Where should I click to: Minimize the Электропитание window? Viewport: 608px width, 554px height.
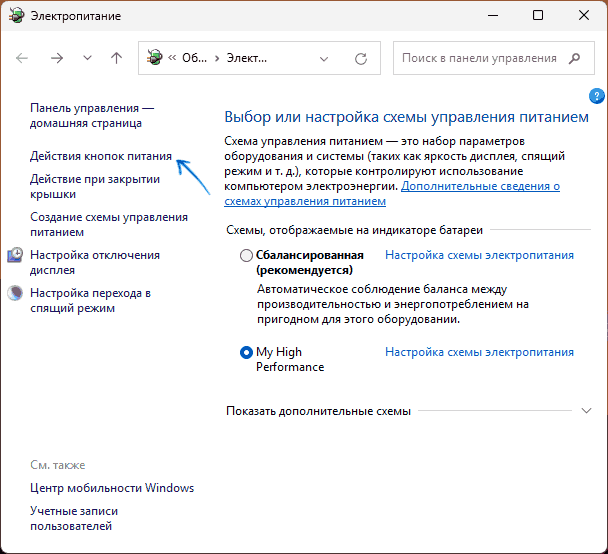(x=493, y=16)
